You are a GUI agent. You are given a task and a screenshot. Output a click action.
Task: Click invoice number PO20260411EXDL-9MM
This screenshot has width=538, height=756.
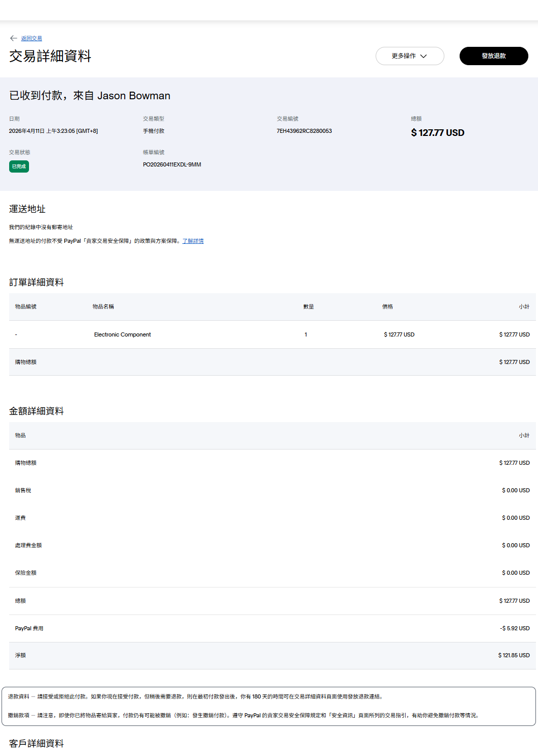point(172,165)
